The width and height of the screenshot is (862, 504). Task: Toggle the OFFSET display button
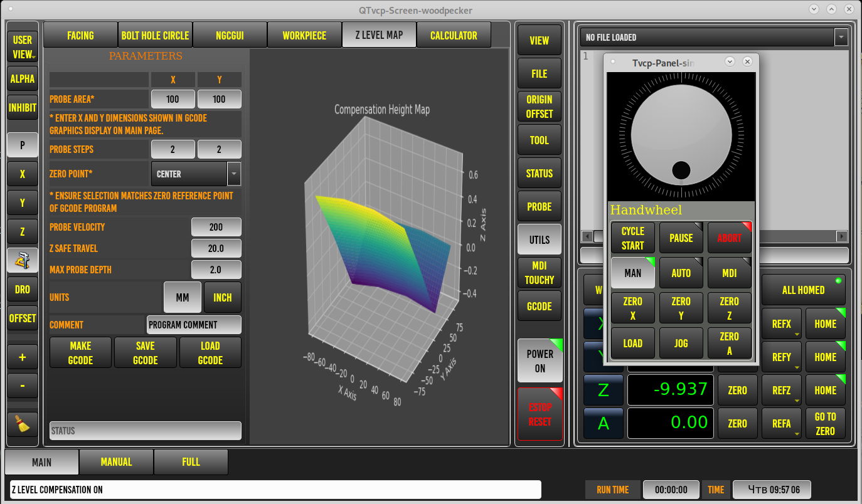pyautogui.click(x=23, y=318)
